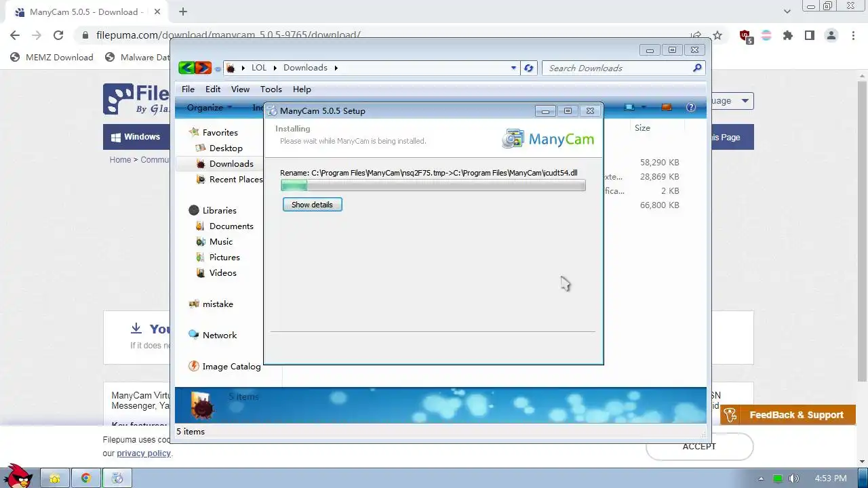Click the 58,290 KB size cell
Image resolution: width=868 pixels, height=488 pixels.
point(659,163)
